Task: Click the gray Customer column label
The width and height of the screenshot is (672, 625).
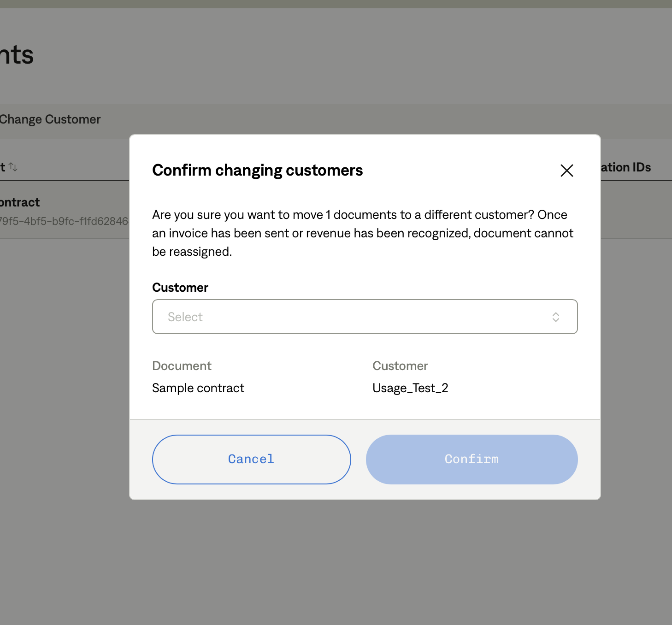Action: point(400,366)
